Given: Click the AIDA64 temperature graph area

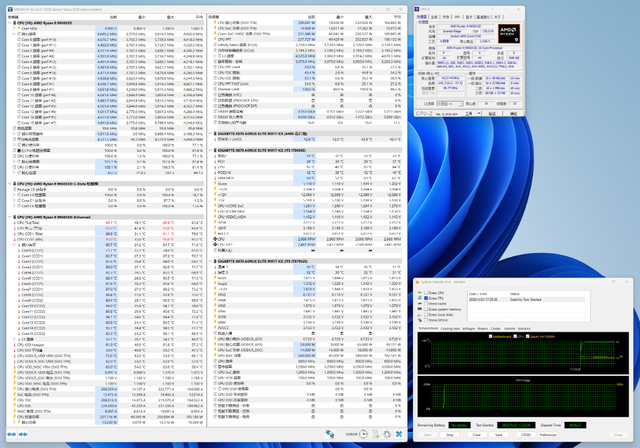Looking at the screenshot, I should pyautogui.click(x=523, y=353).
